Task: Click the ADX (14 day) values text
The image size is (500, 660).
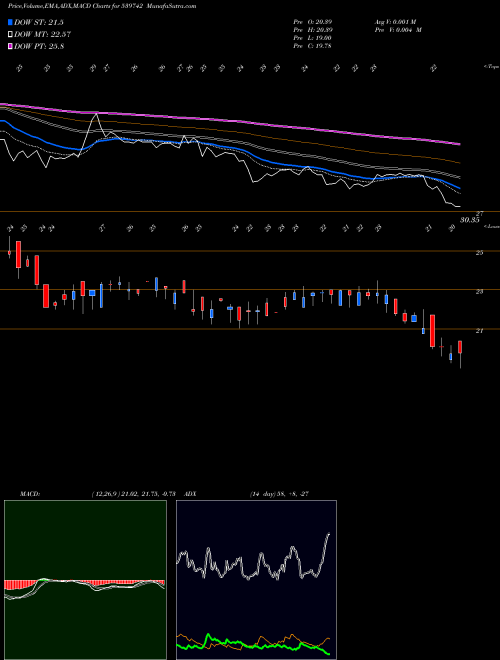Action: (x=279, y=494)
